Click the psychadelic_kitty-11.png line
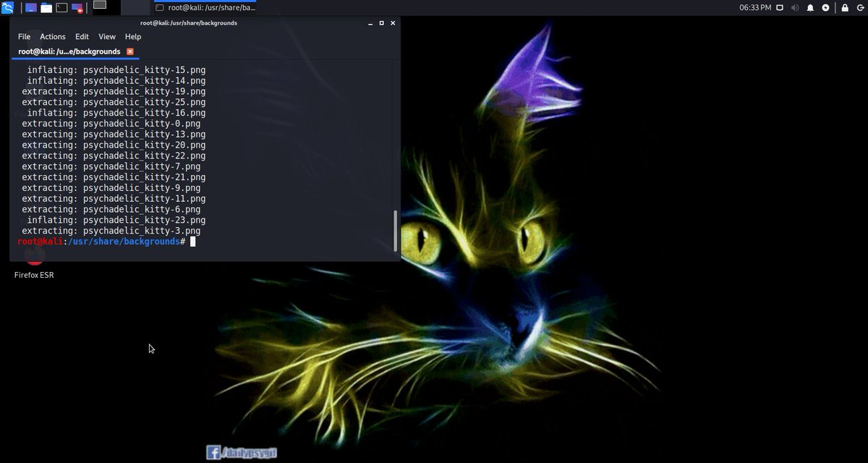Screen dimensions: 868x463 (114, 198)
